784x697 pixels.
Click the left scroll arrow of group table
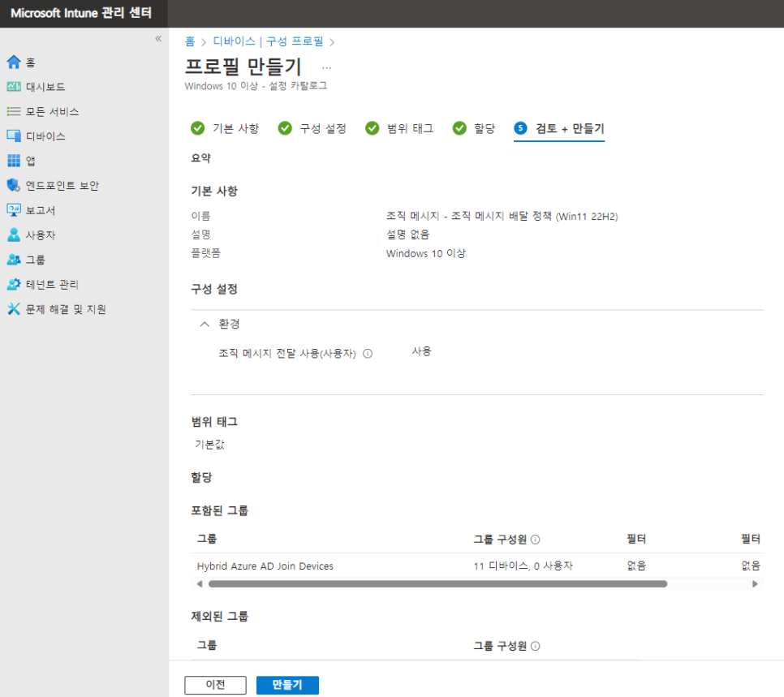[200, 584]
